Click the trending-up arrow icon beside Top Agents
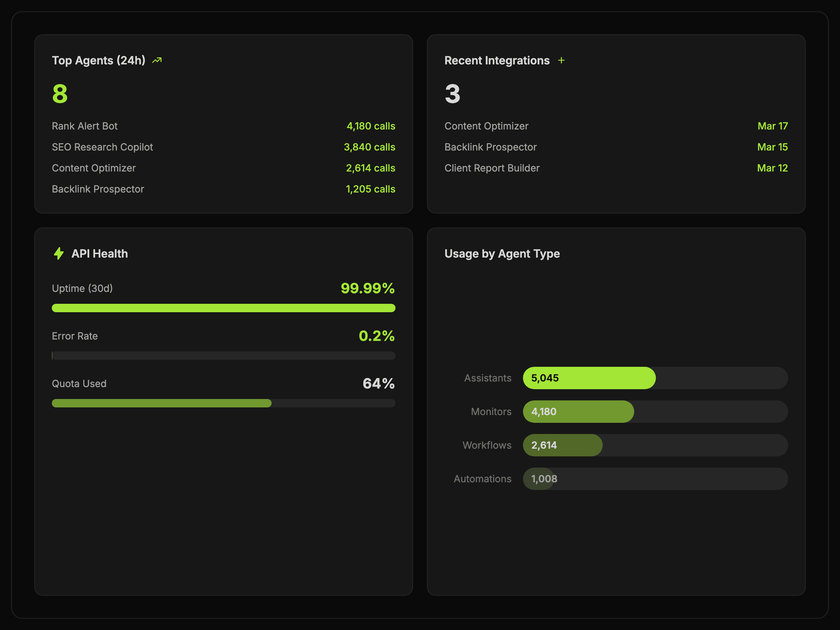The height and width of the screenshot is (630, 840). [x=157, y=61]
